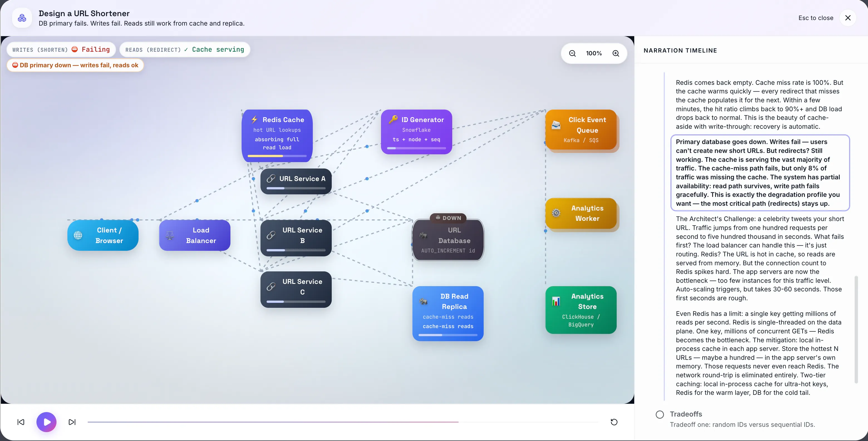Close the walkthrough with the X button
The width and height of the screenshot is (868, 441).
coord(848,18)
